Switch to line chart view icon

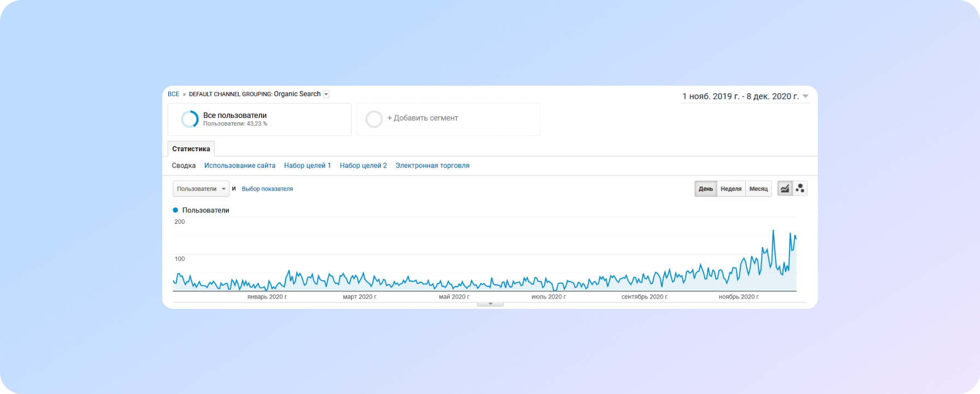tap(785, 188)
